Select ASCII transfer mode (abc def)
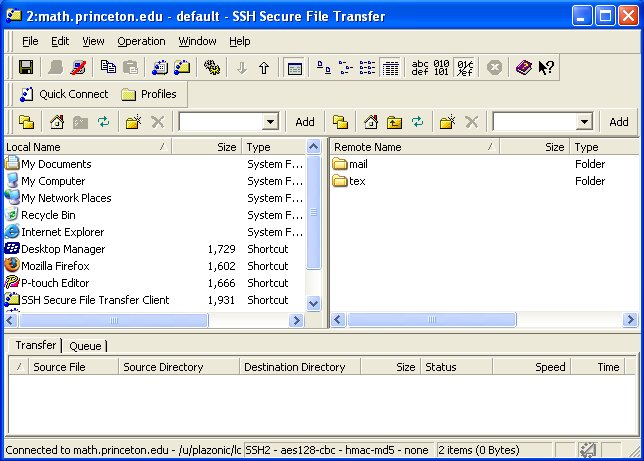 click(x=420, y=67)
